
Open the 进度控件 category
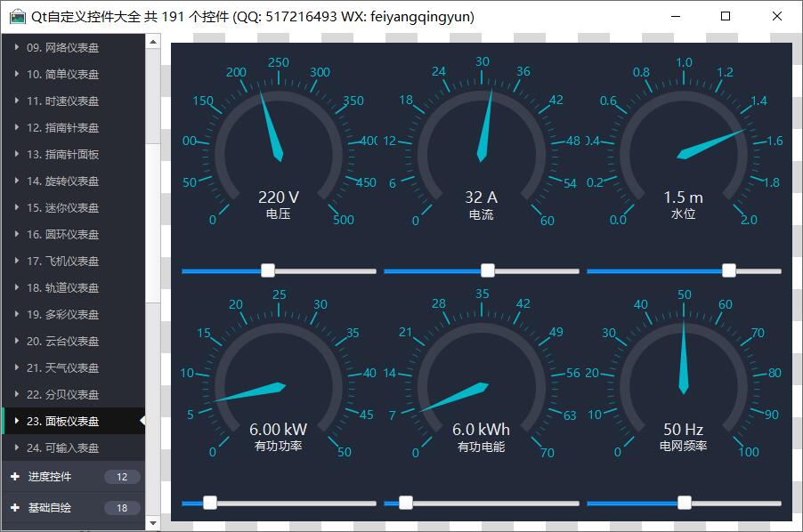point(50,477)
